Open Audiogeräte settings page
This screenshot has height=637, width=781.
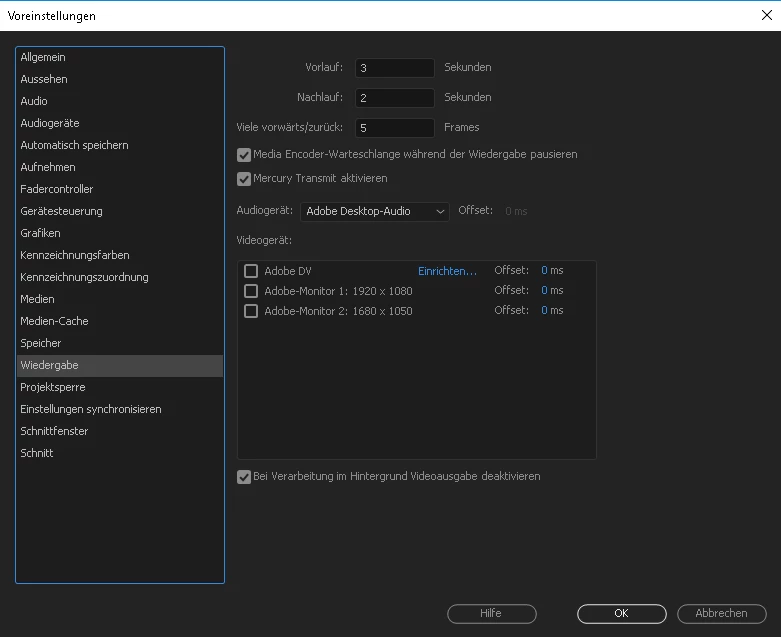(120, 123)
